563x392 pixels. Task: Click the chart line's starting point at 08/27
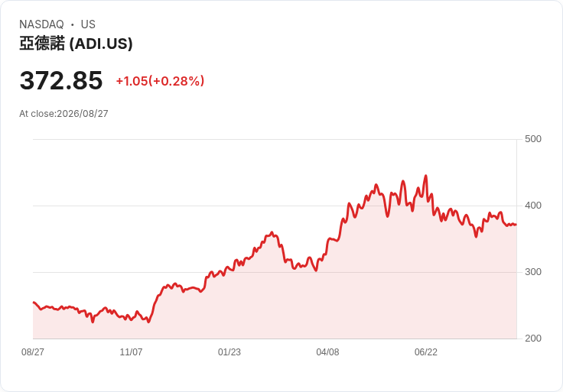click(x=34, y=303)
